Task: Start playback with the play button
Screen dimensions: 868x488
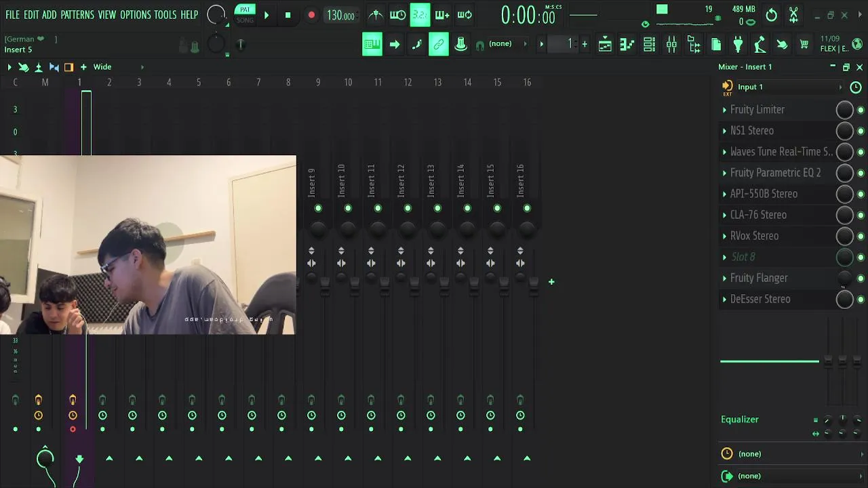Action: tap(267, 15)
